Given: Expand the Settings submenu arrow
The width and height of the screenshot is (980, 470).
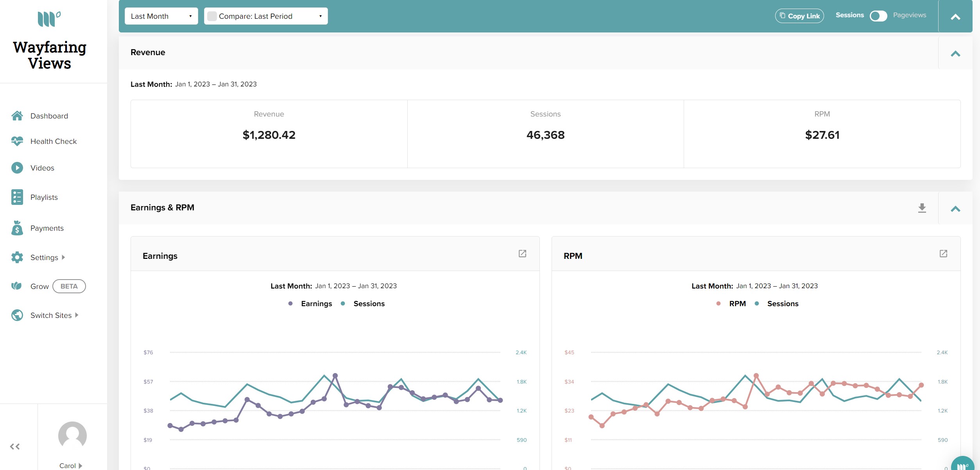Looking at the screenshot, I should [63, 257].
